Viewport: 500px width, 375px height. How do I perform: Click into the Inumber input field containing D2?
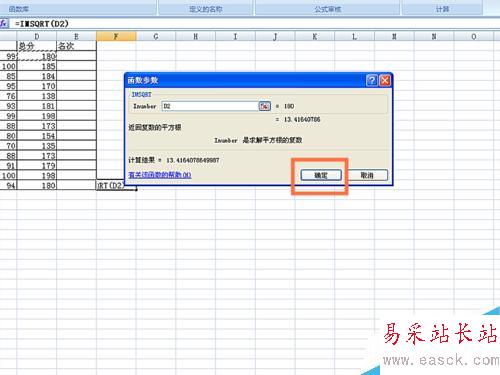(x=210, y=106)
